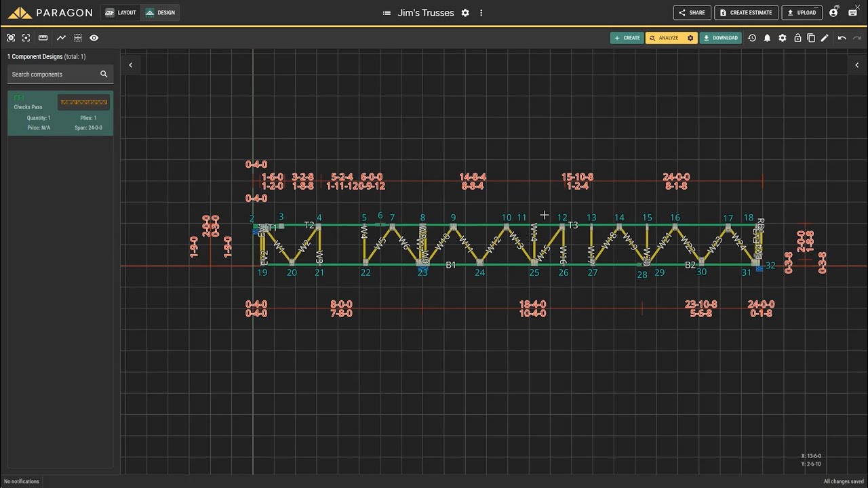Click the clear selection focus icon
Screen dimensions: 868x488
[x=11, y=38]
